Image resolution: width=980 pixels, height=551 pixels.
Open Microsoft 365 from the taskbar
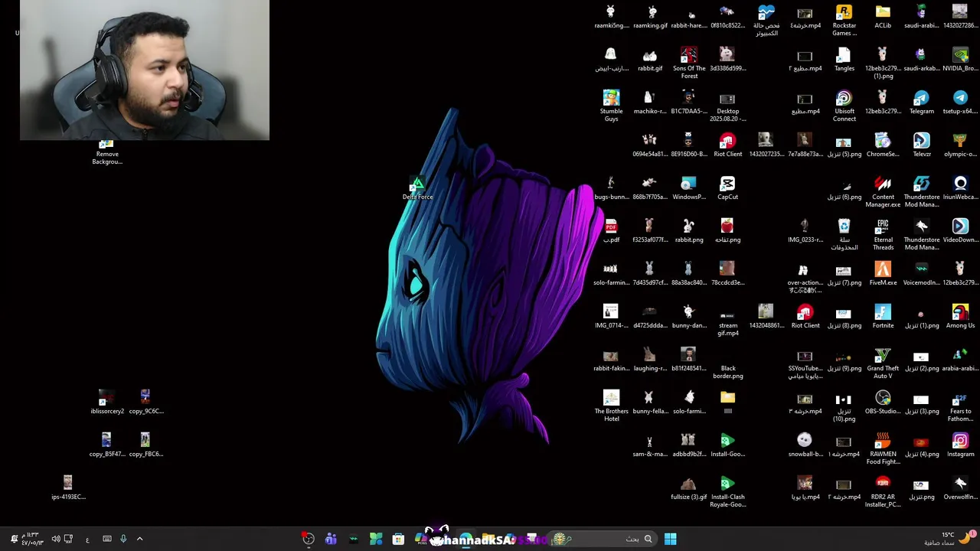[x=420, y=539]
